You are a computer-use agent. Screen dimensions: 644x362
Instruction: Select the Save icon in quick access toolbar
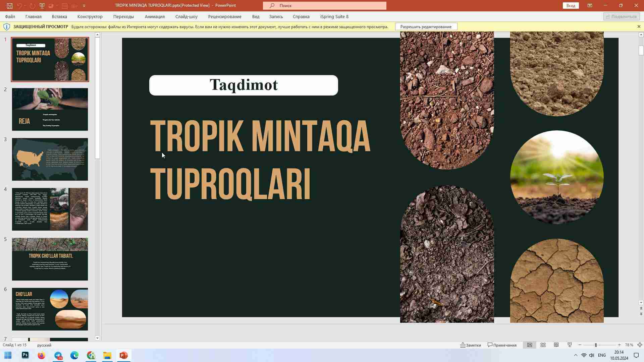10,5
